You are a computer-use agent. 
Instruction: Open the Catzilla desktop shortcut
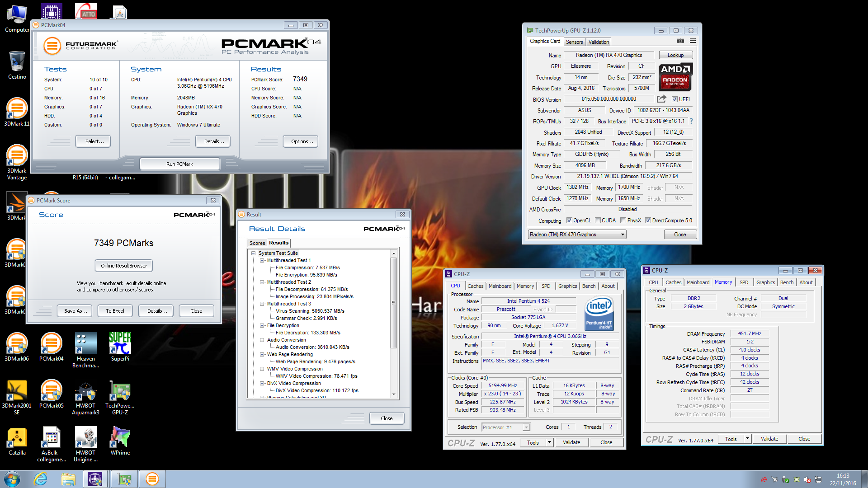[17, 441]
